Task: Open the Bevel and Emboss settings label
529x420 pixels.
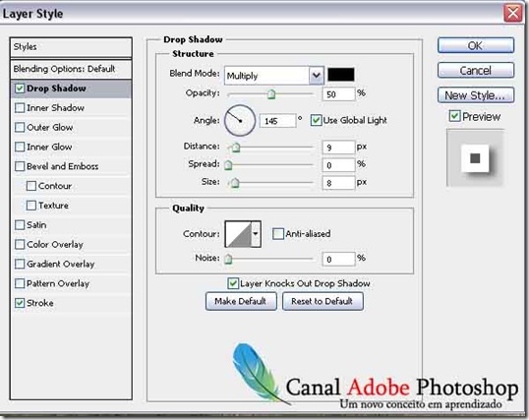Action: [62, 166]
